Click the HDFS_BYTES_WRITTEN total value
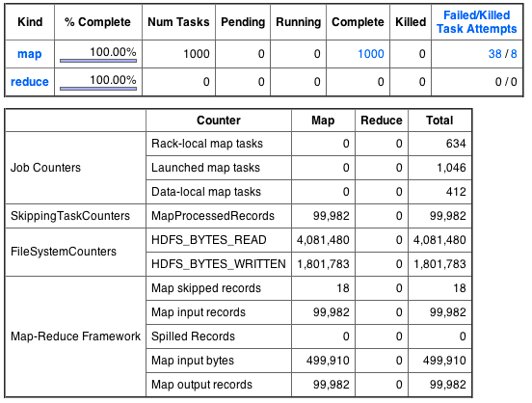 tap(439, 264)
